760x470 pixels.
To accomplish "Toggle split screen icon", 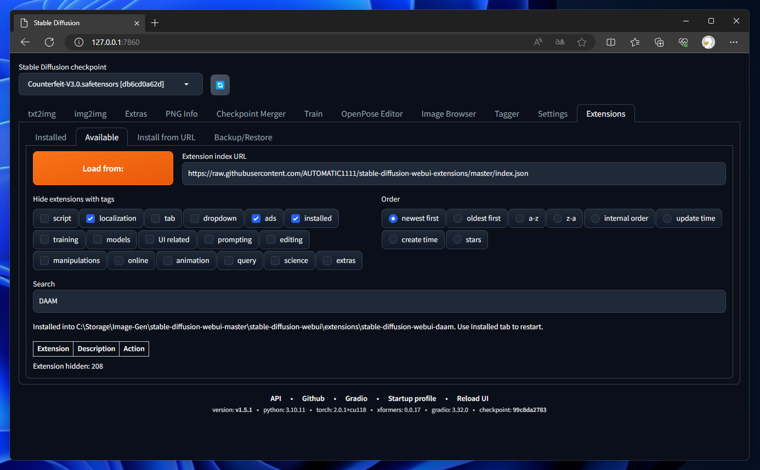I will click(x=611, y=42).
